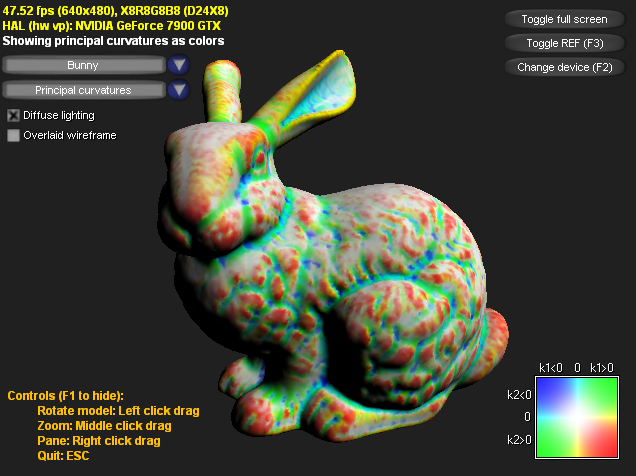636x476 pixels.
Task: Open the Principal curvatures combo box
Action: [x=84, y=90]
